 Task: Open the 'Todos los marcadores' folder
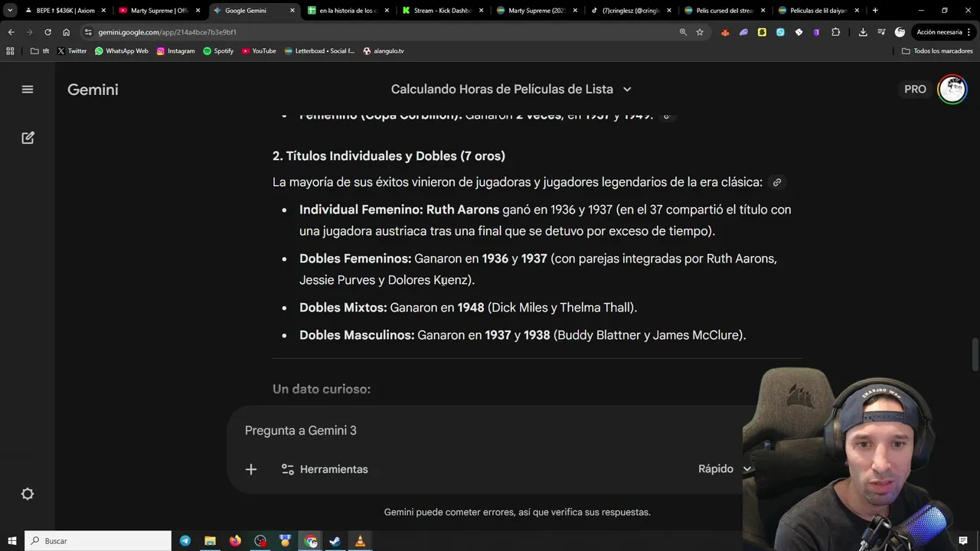pos(937,51)
